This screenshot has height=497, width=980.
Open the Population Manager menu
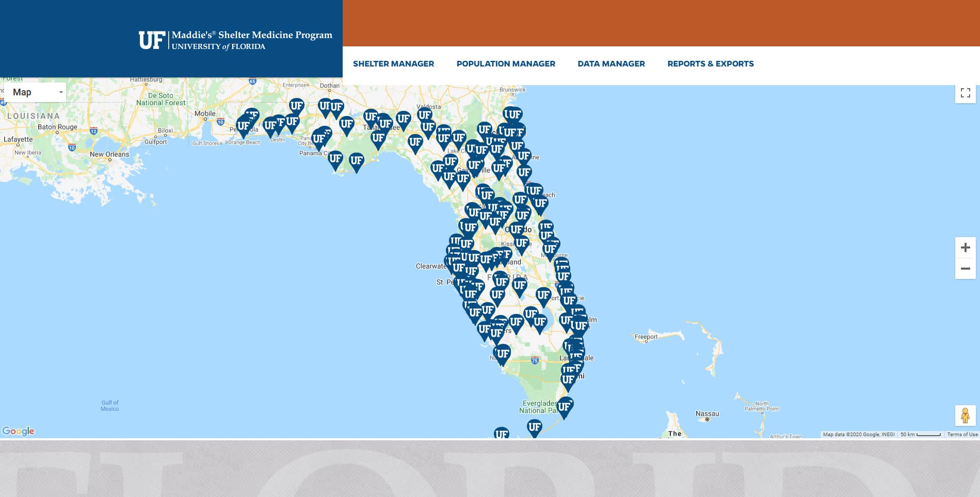(506, 63)
